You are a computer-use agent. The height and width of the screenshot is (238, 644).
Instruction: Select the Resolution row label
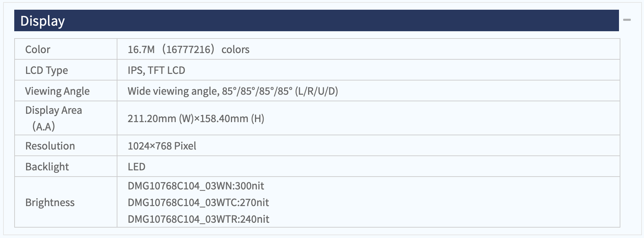pyautogui.click(x=50, y=146)
